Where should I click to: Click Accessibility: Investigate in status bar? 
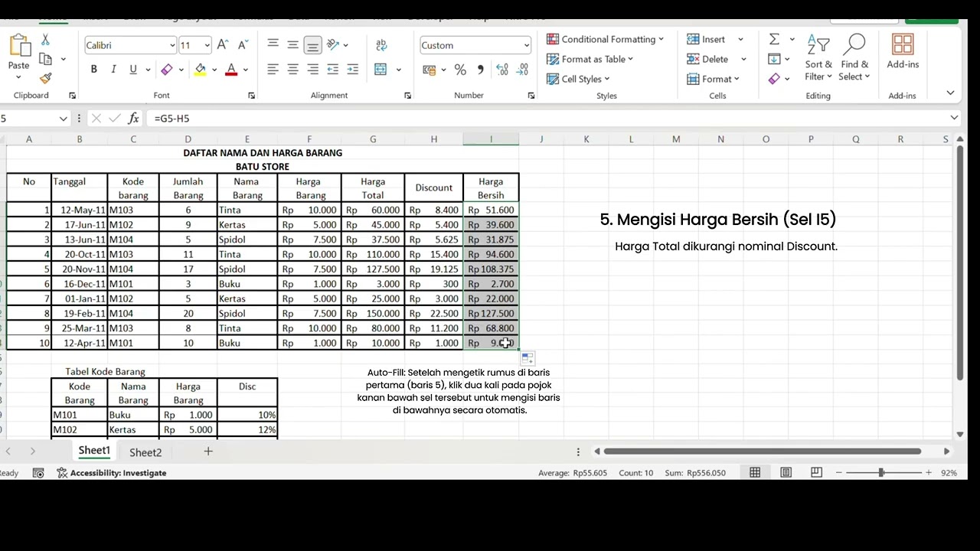point(112,473)
